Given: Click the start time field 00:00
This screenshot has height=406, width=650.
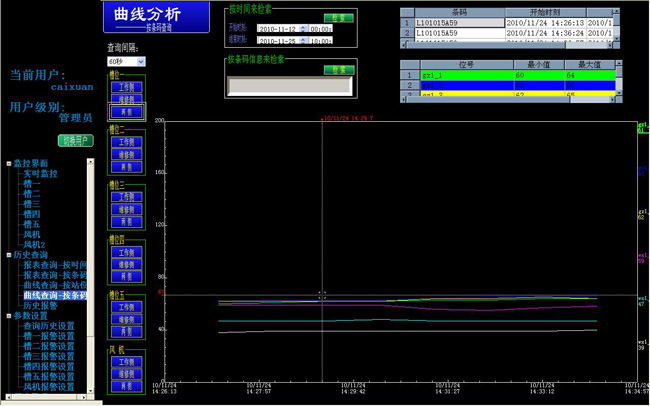Looking at the screenshot, I should point(321,29).
